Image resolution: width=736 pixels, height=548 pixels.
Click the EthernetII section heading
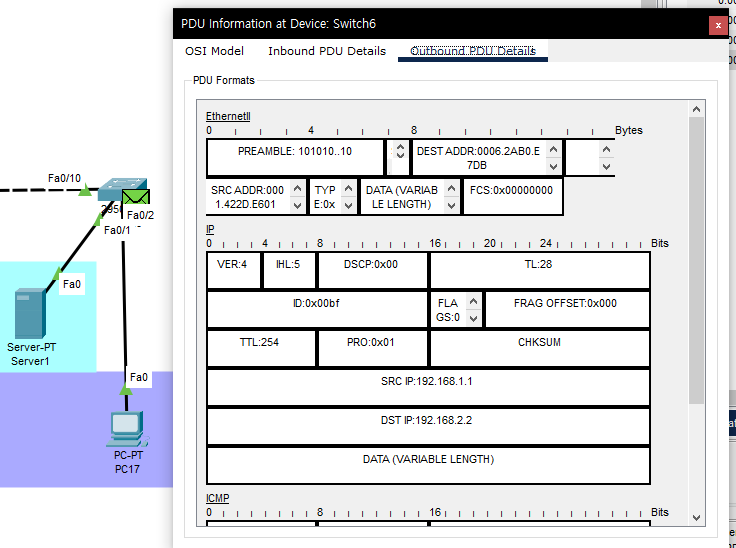point(228,116)
